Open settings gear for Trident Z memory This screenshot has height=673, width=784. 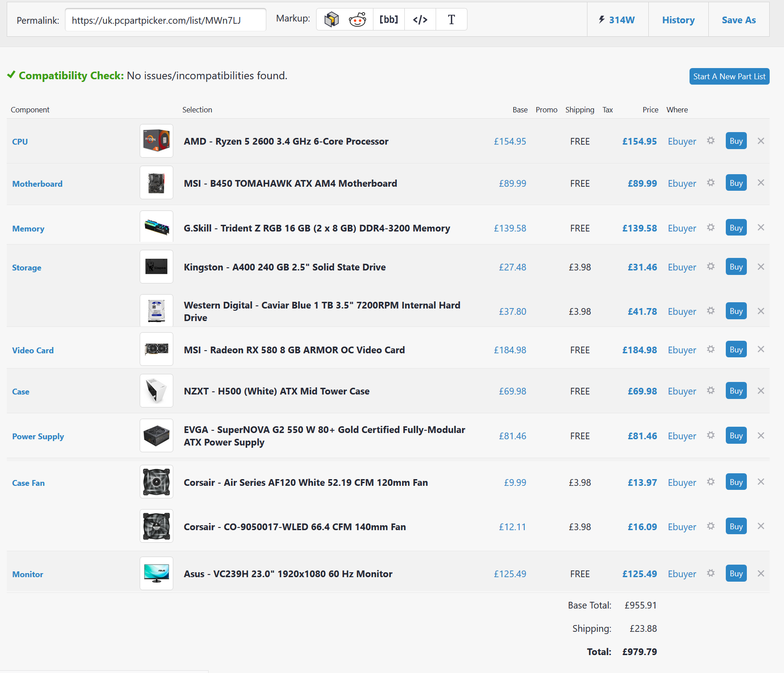pyautogui.click(x=711, y=227)
